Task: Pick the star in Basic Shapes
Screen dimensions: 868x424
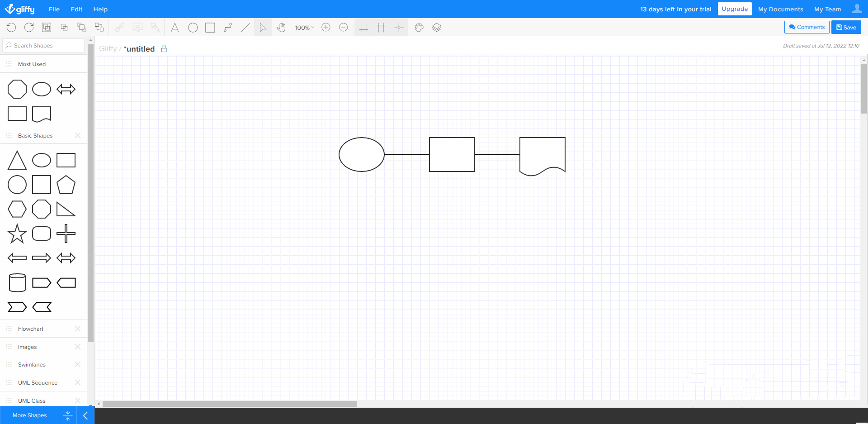Action: point(17,233)
